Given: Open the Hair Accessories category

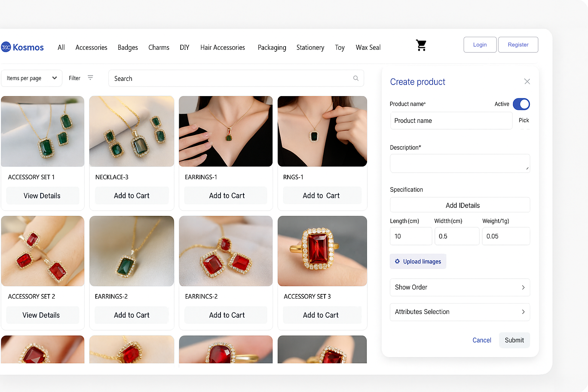Looking at the screenshot, I should click(222, 47).
